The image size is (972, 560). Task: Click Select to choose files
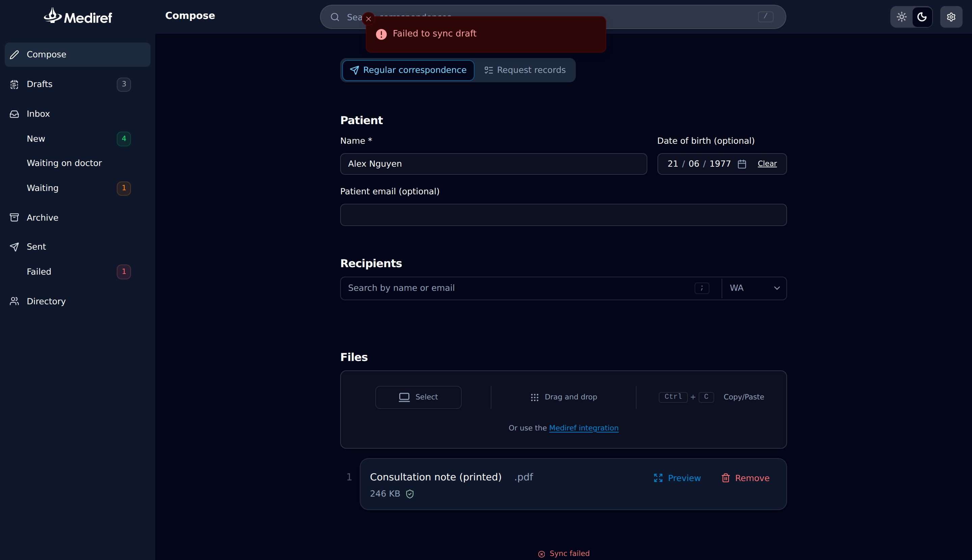[418, 397]
